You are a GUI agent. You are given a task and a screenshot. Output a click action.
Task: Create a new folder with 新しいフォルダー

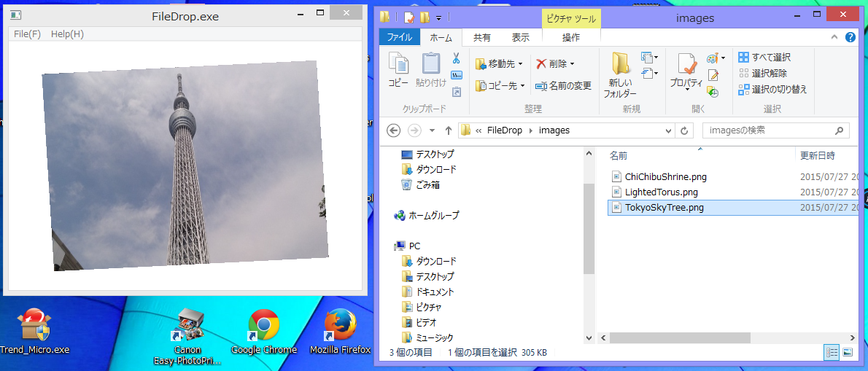pos(620,76)
